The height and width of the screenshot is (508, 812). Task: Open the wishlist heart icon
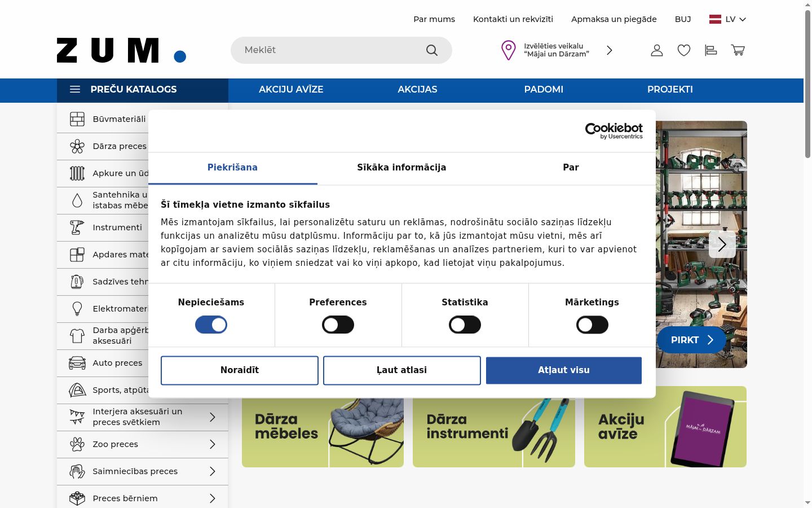[684, 50]
